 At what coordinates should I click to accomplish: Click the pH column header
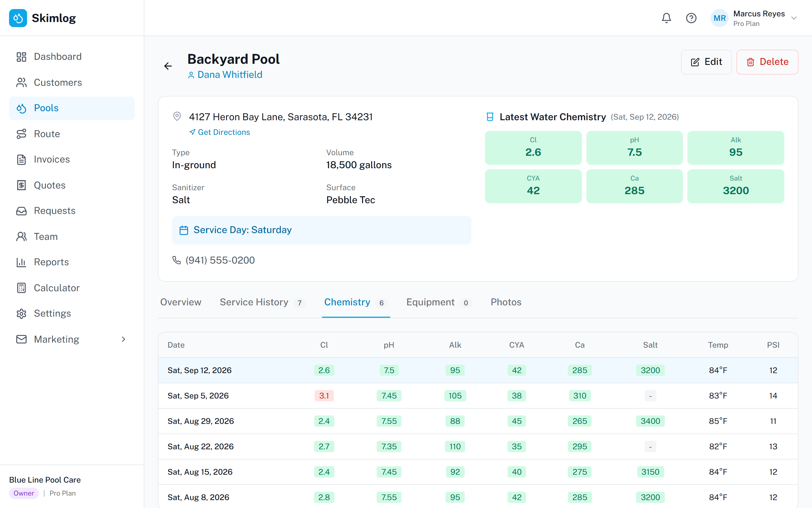389,345
